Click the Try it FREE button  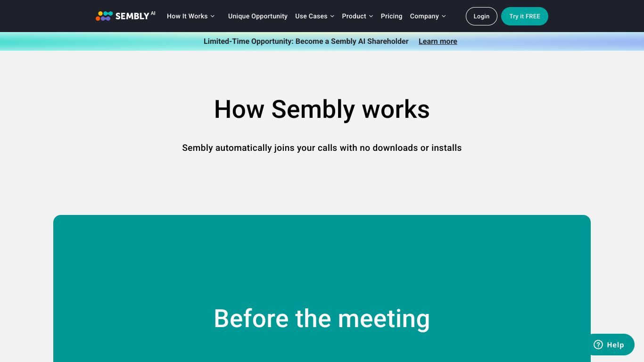(525, 16)
